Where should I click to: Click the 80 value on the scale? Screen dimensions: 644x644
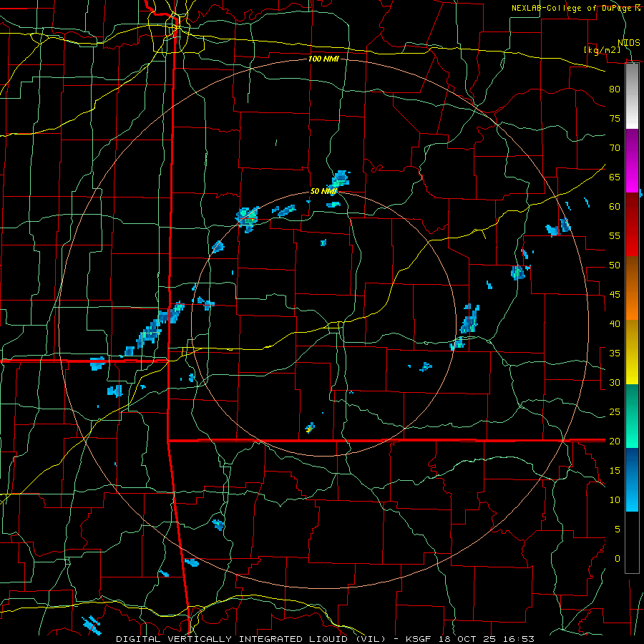click(x=615, y=89)
